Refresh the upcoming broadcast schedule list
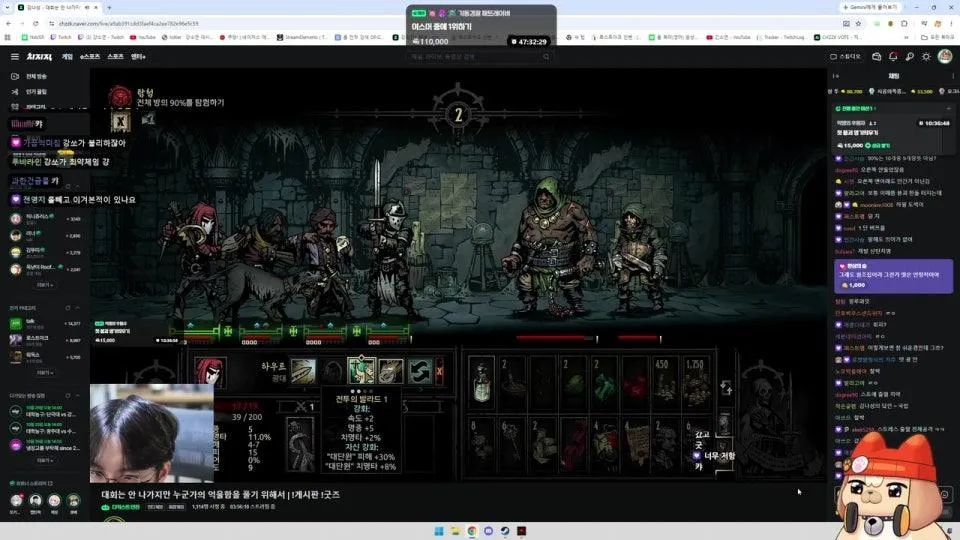This screenshot has width=960, height=540. (x=68, y=396)
